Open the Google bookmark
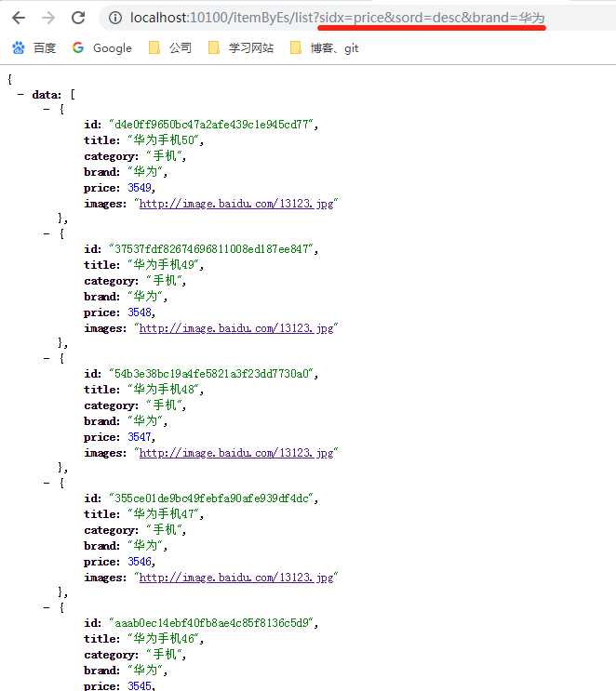The image size is (616, 691). (101, 47)
